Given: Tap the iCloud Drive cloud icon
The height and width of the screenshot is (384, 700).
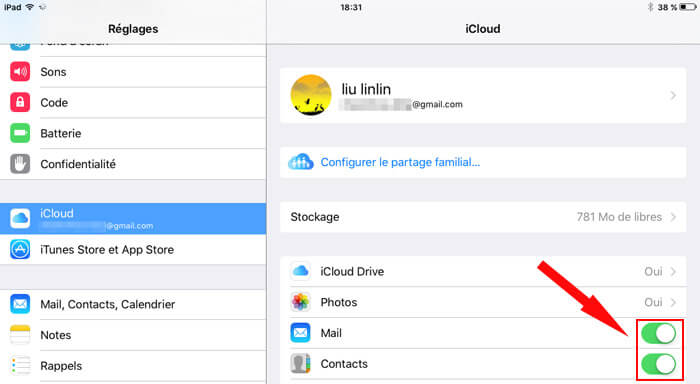Looking at the screenshot, I should point(300,271).
